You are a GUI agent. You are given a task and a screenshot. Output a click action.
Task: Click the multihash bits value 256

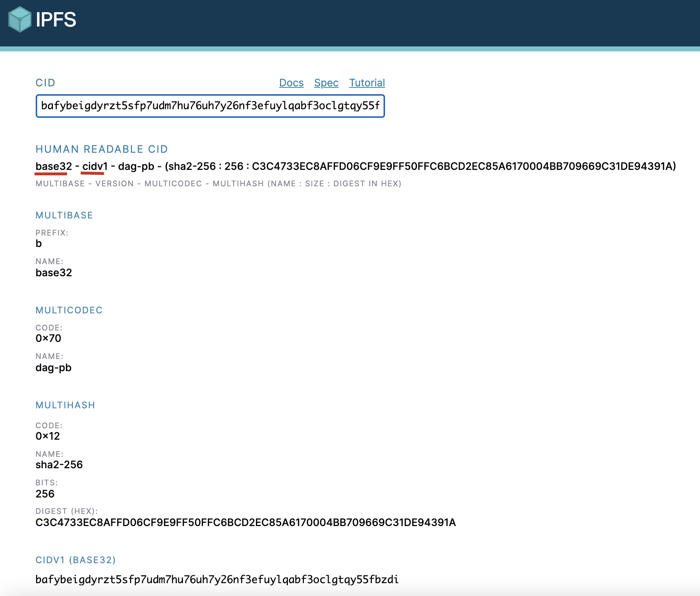coord(45,494)
